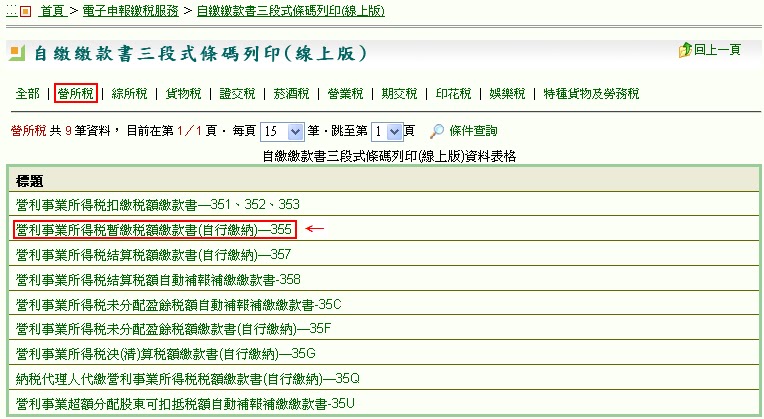
Task: Select the 綜所稅 category tab
Action: click(x=129, y=93)
